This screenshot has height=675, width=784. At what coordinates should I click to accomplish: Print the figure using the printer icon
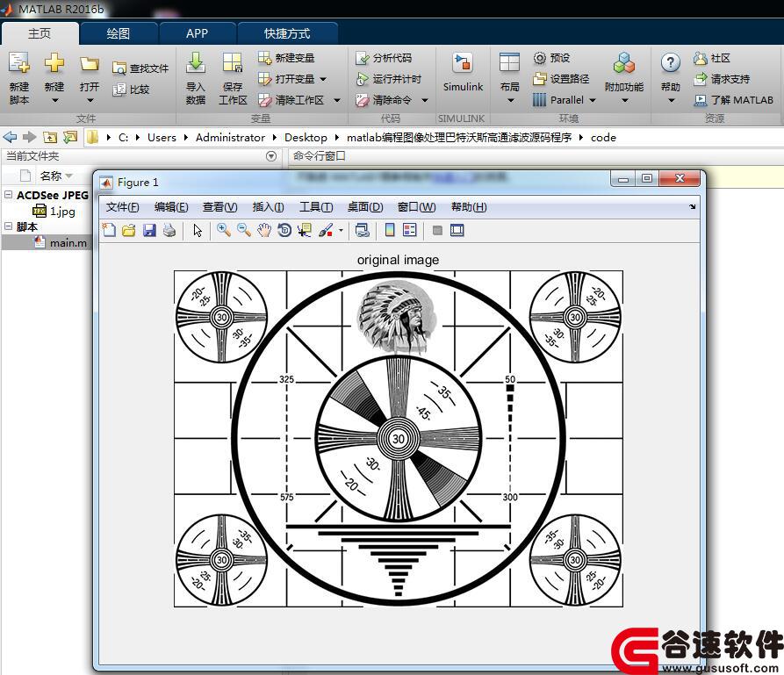click(x=169, y=230)
